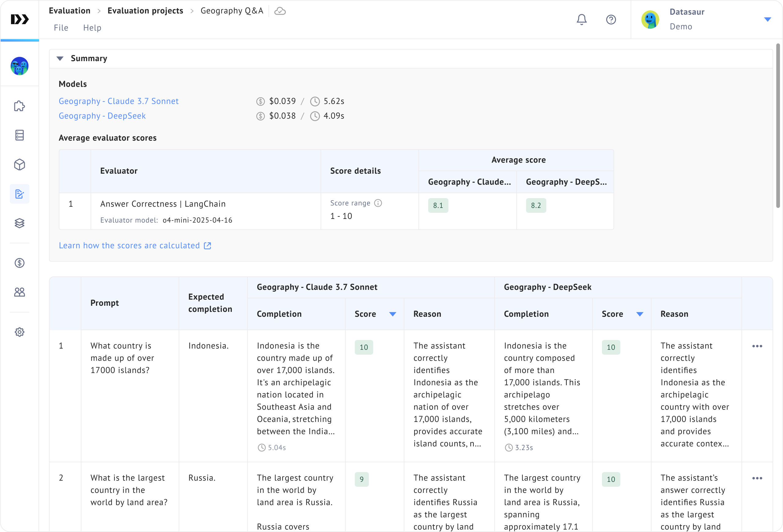Select the evaluation pencil sidebar icon
783x532 pixels.
[20, 194]
